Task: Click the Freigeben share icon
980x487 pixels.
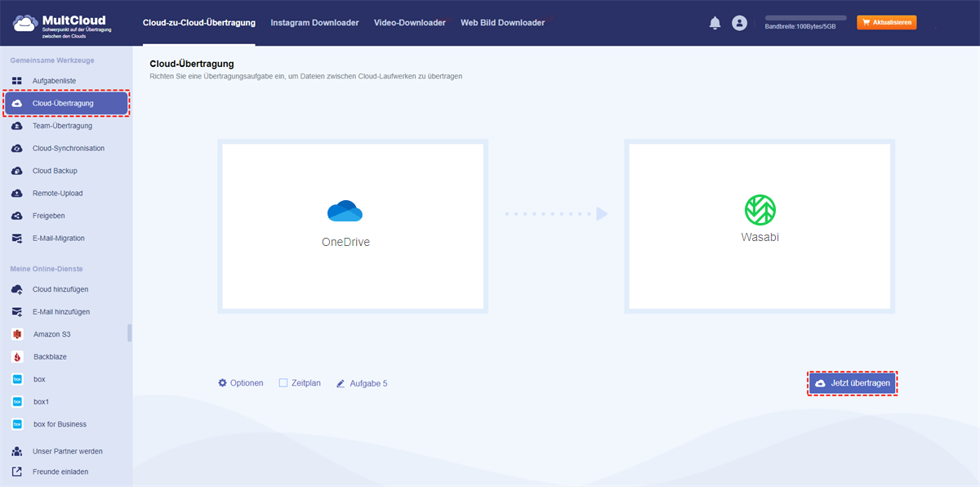Action: [x=16, y=216]
